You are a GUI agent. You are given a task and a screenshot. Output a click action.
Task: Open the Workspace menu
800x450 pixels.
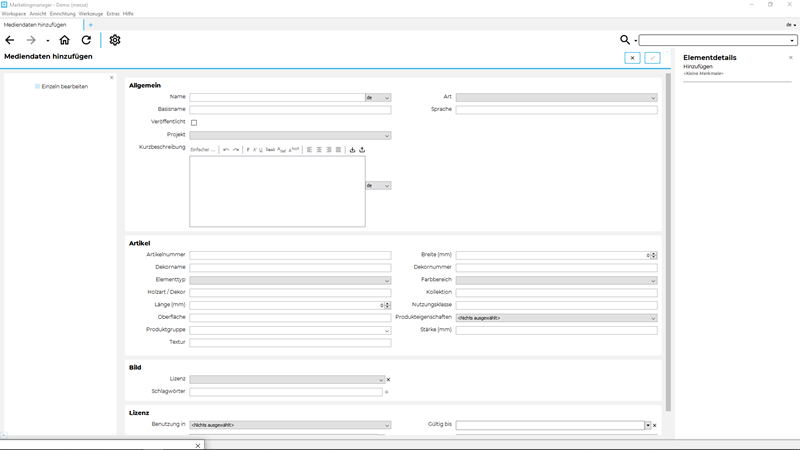point(14,14)
